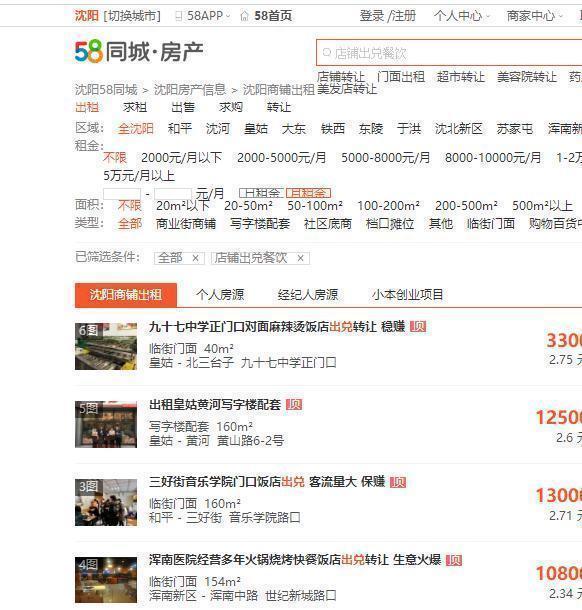The width and height of the screenshot is (582, 610).
Task: Click the 顶 badge on 三好街音乐学院 listing
Action: coord(398,482)
